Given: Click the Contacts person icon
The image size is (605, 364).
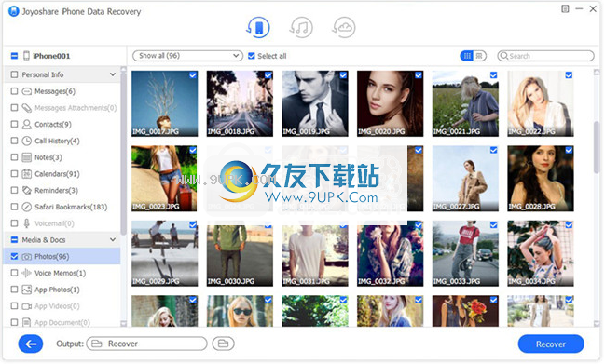Looking at the screenshot, I should pyautogui.click(x=27, y=125).
